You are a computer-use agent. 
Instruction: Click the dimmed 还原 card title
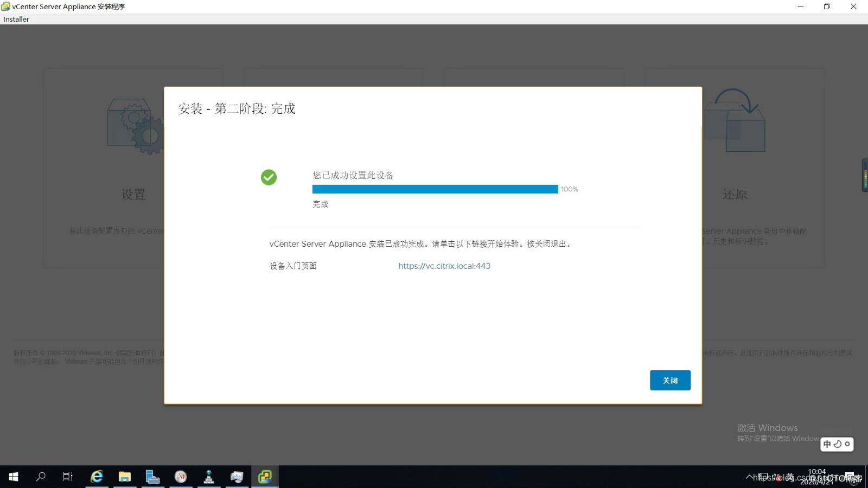735,194
